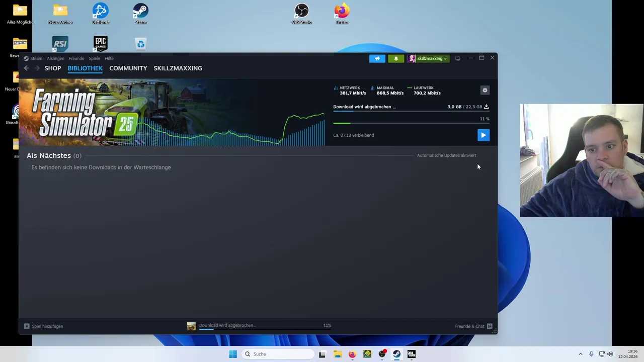Open the Steam menu
The image size is (644, 362).
click(x=36, y=58)
